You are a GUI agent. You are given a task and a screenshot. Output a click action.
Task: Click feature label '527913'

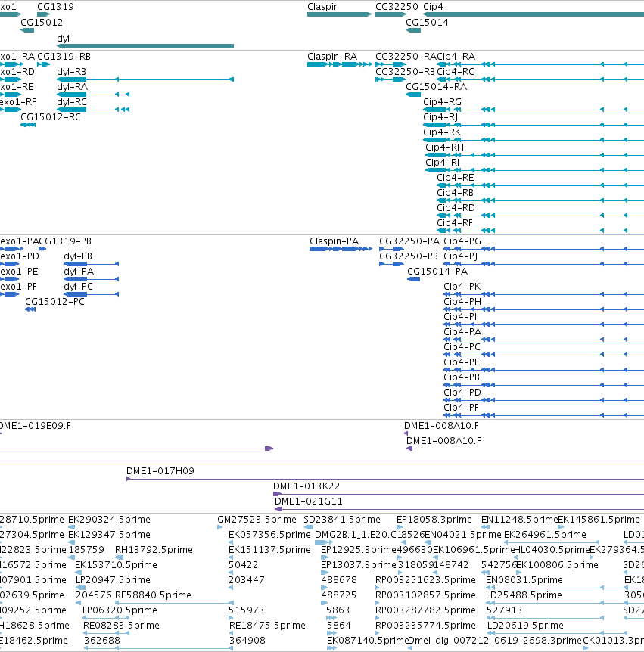(504, 610)
